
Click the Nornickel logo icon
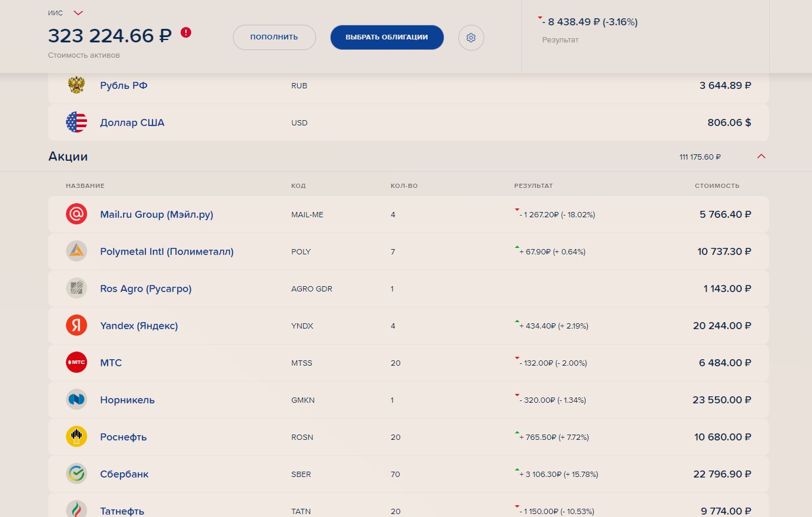pyautogui.click(x=76, y=399)
